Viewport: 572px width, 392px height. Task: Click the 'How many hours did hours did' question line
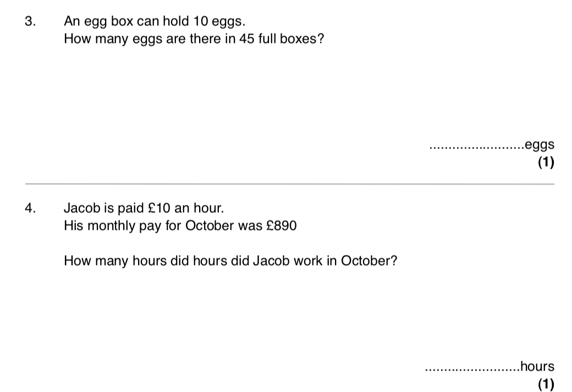click(x=230, y=261)
